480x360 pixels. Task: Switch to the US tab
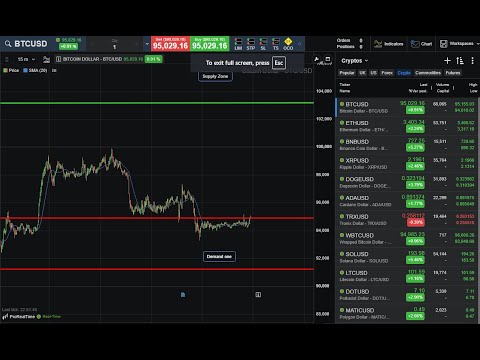click(x=373, y=73)
